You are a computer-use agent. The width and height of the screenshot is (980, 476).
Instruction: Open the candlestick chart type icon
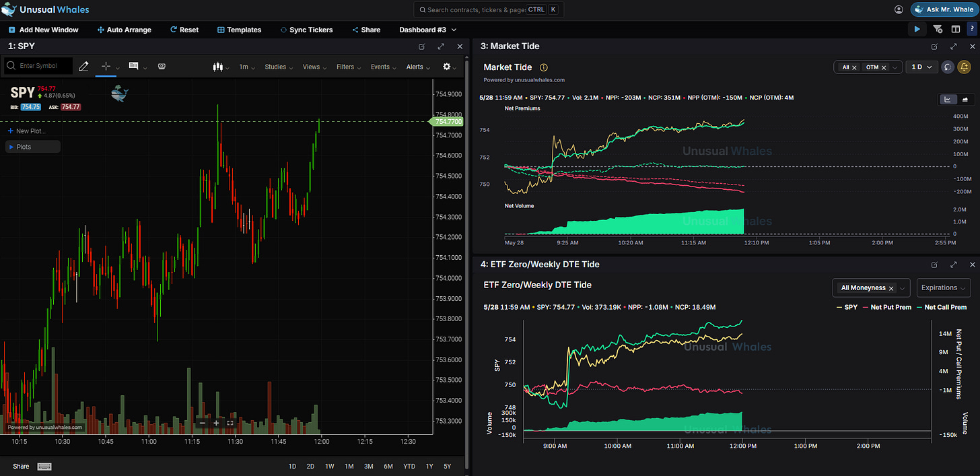(x=217, y=67)
